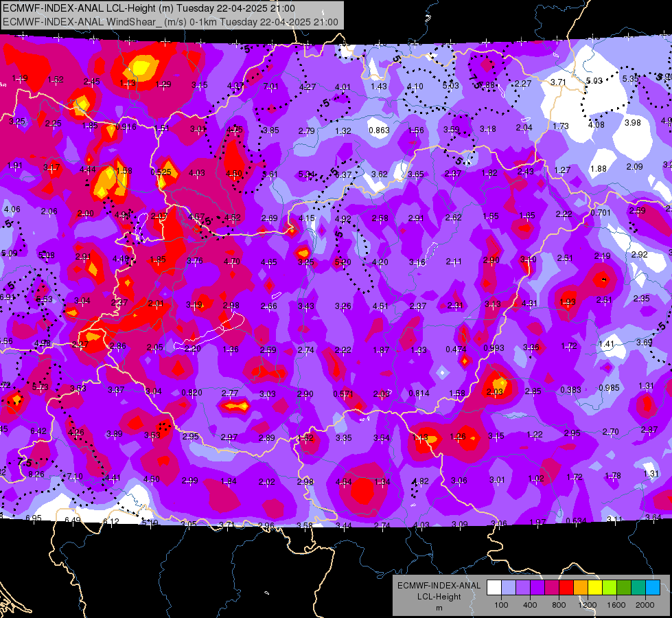Screen dimensions: 672x618
Task: Click the wind shear value 5.94
Action: 306,174
